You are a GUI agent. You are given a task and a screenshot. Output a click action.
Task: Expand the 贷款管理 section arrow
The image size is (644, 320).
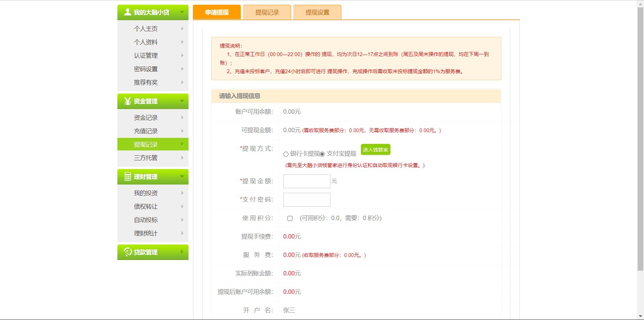[x=182, y=252]
